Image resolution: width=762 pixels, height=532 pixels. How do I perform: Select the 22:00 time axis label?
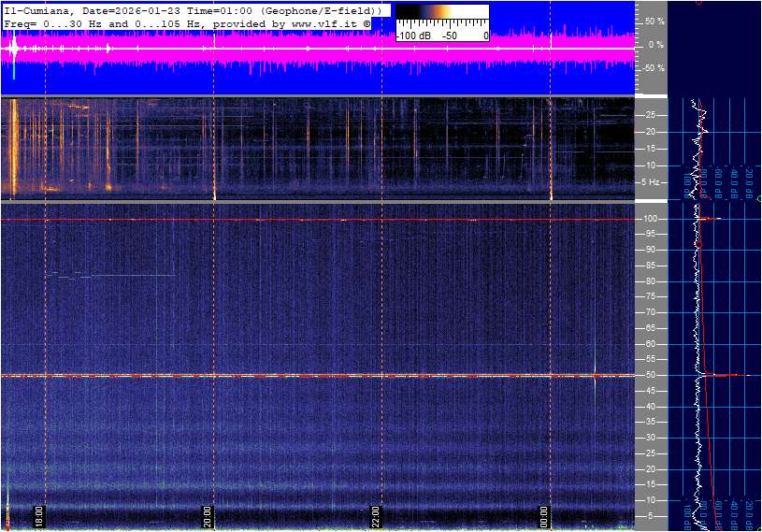click(x=376, y=517)
